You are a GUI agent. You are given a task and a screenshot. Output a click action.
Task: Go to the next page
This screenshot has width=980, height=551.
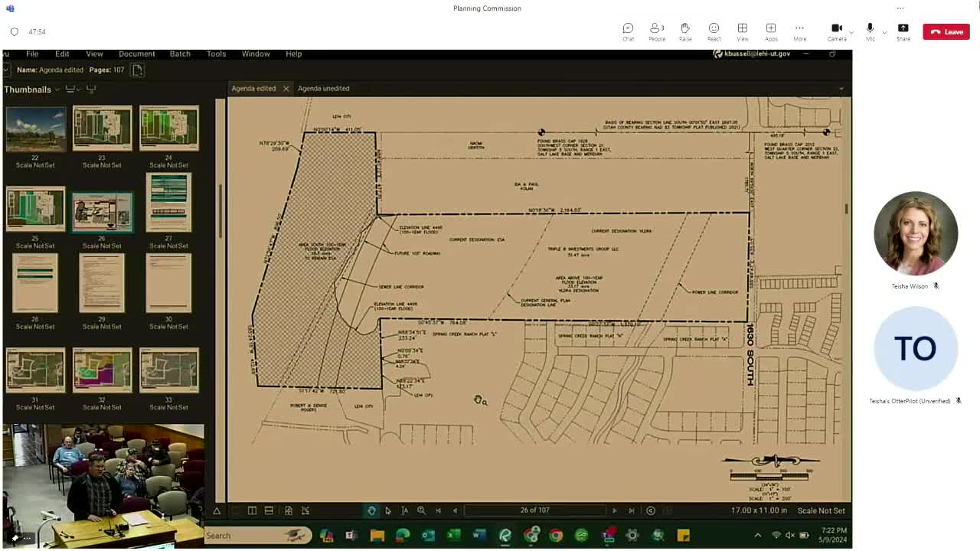614,510
